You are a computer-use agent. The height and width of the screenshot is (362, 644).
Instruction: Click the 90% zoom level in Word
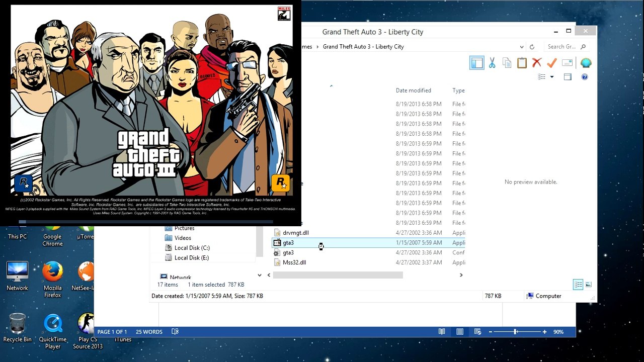[558, 332]
